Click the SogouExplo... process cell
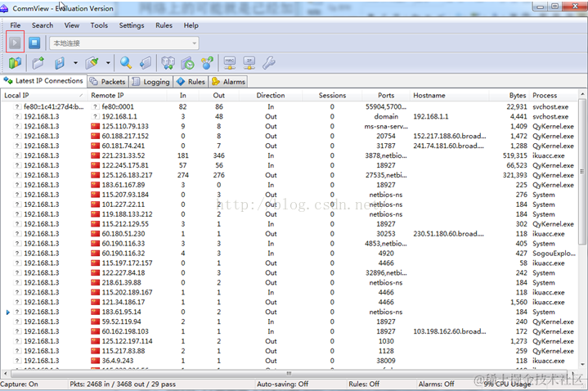Image resolution: width=588 pixels, height=391 pixels. [x=554, y=253]
